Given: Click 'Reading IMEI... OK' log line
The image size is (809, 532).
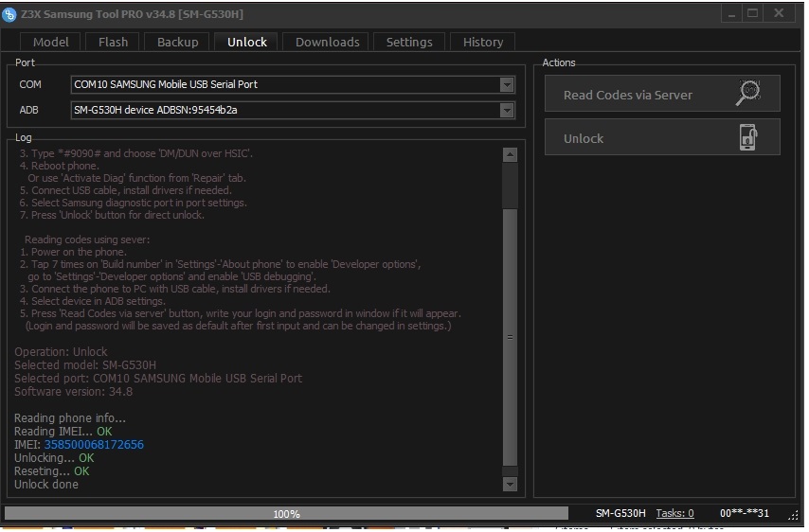Looking at the screenshot, I should (x=63, y=432).
